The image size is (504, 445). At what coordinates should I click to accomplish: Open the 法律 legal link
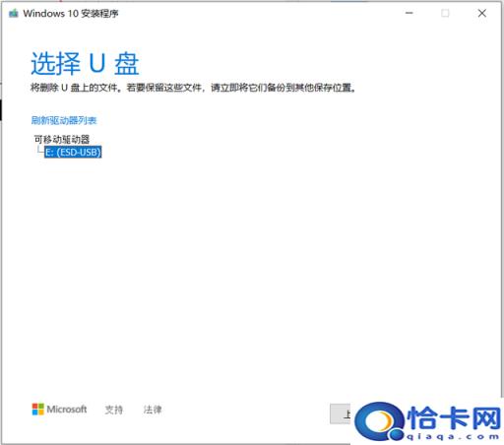pyautogui.click(x=153, y=410)
